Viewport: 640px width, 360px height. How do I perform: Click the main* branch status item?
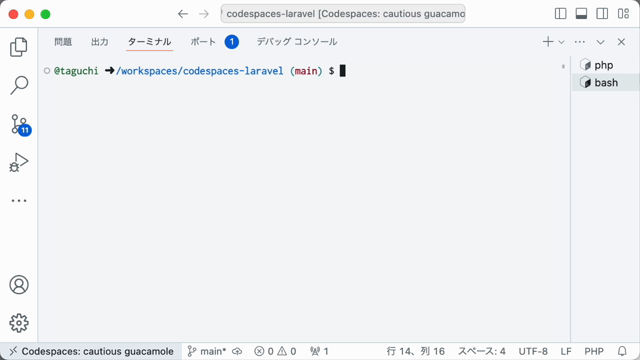207,351
